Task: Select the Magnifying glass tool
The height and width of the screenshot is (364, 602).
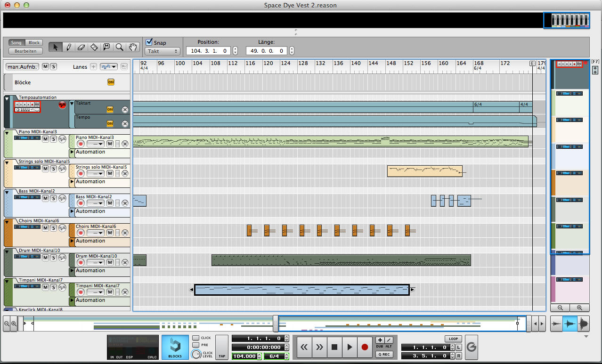Action: (120, 47)
